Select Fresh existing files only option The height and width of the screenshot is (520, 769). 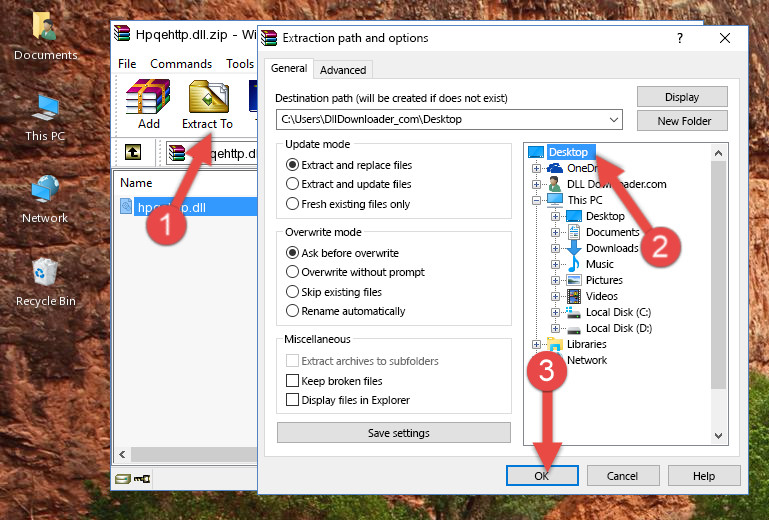[292, 204]
